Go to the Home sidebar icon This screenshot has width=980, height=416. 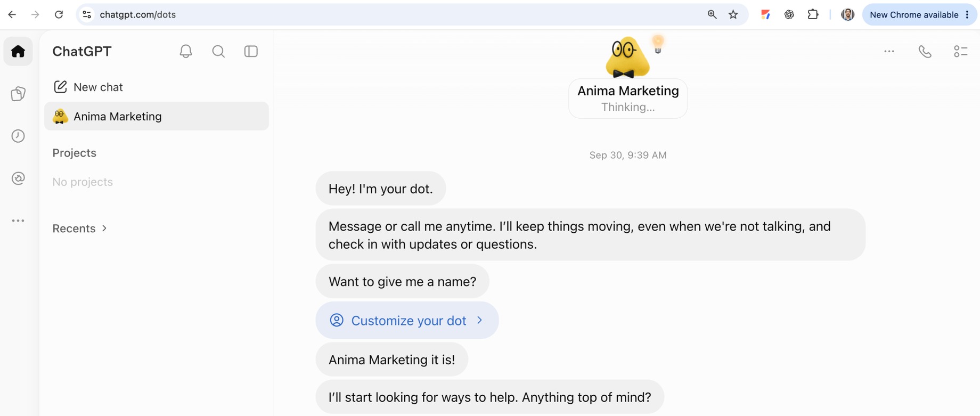18,51
